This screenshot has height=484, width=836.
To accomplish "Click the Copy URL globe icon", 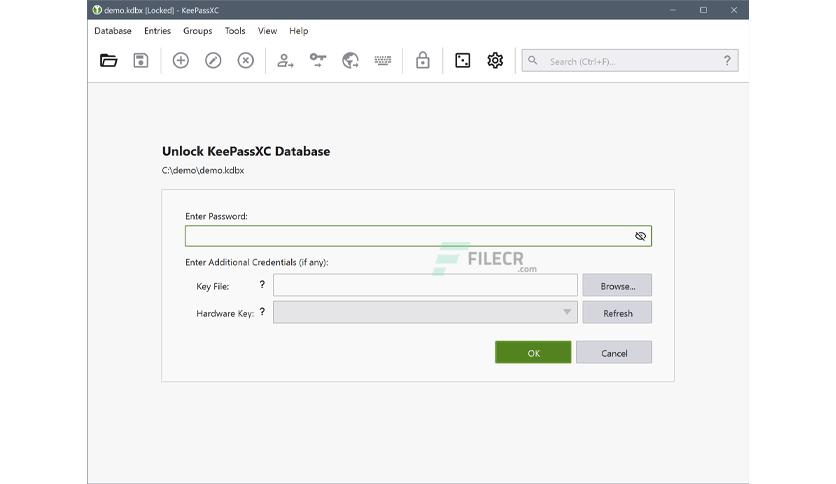I will pyautogui.click(x=350, y=60).
